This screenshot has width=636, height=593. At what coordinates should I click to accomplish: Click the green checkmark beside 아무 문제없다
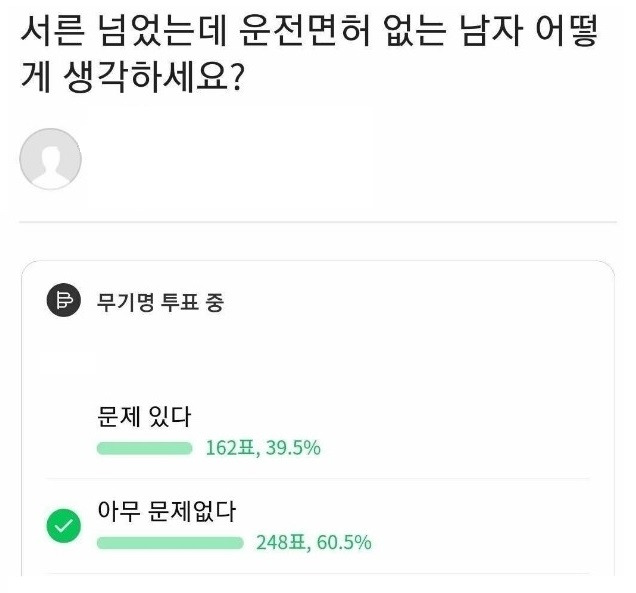pyautogui.click(x=64, y=526)
